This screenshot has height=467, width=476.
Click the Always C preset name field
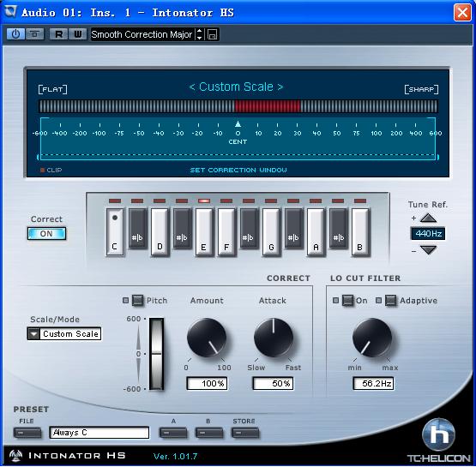(99, 433)
